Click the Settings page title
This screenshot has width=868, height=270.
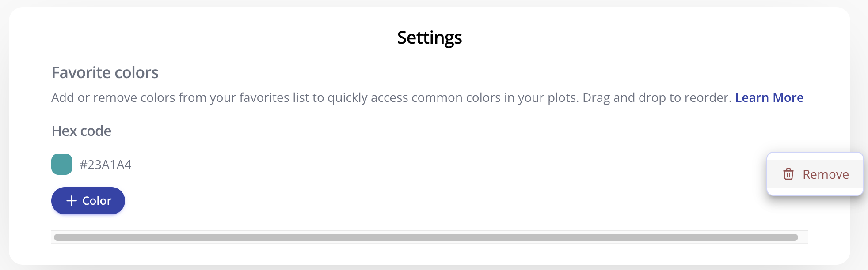point(429,37)
